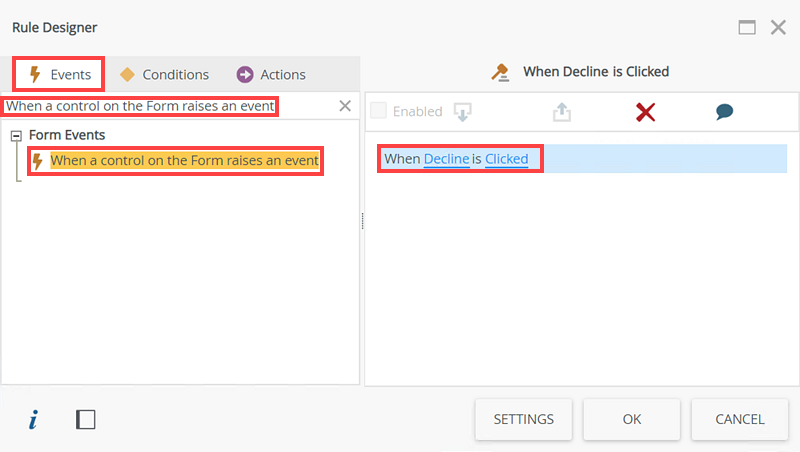The width and height of the screenshot is (800, 452).
Task: Go to the Actions tab
Action: pyautogui.click(x=271, y=74)
